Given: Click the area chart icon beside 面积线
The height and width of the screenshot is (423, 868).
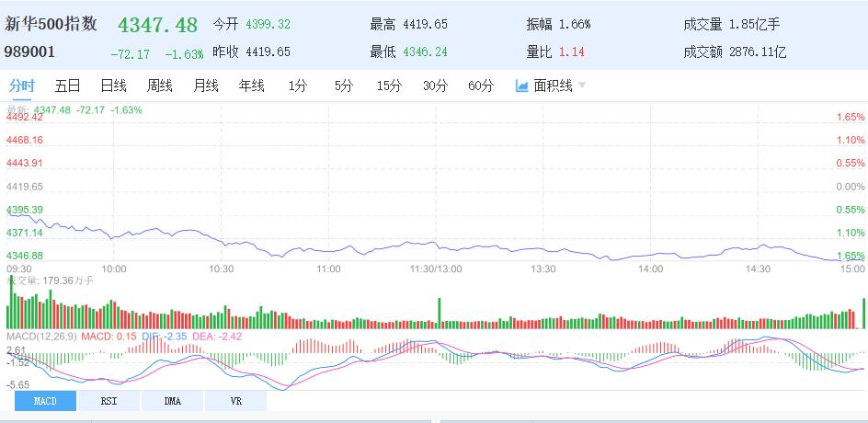Looking at the screenshot, I should [522, 86].
